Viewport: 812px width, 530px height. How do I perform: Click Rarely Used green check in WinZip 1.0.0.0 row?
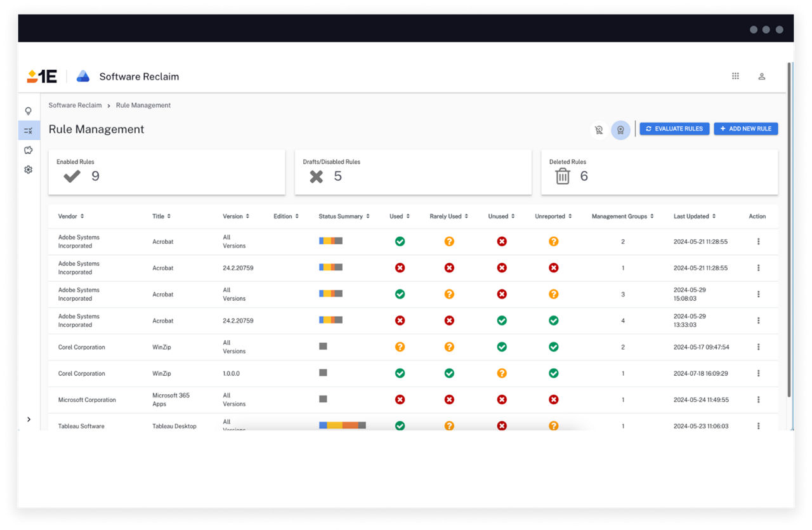pyautogui.click(x=449, y=373)
